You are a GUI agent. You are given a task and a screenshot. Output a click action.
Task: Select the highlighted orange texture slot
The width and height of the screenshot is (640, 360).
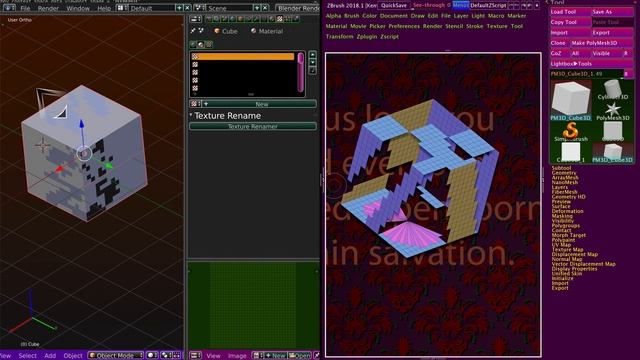point(244,56)
